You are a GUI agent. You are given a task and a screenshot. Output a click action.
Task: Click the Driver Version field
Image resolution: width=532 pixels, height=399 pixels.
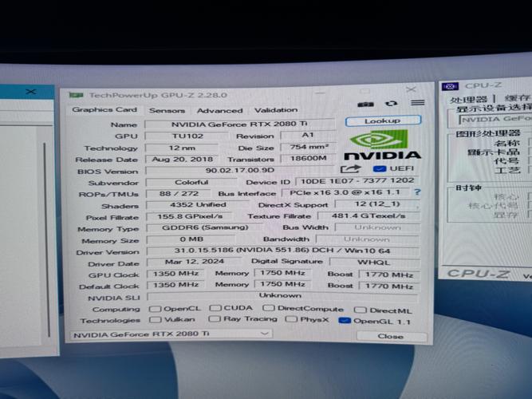282,251
